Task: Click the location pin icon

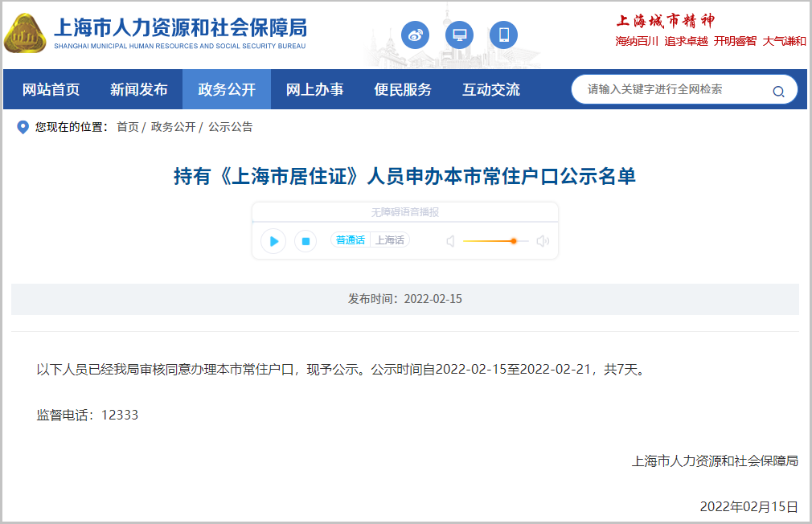Action: pos(23,127)
